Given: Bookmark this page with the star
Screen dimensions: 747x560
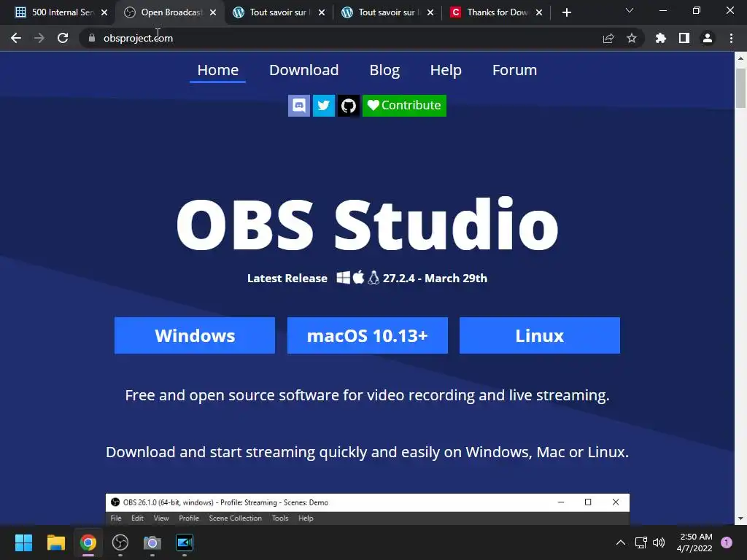Looking at the screenshot, I should click(631, 38).
